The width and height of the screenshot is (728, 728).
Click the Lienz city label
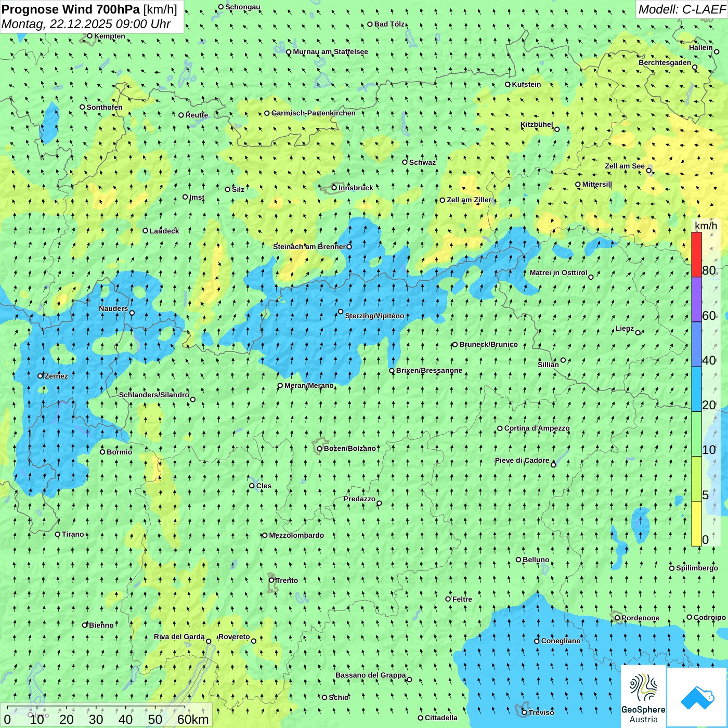625,328
